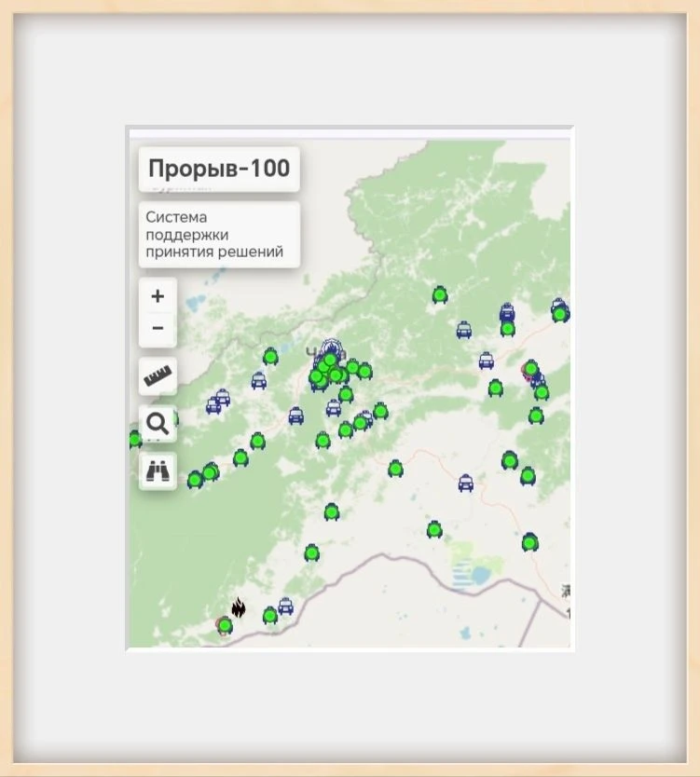Select the lowest green marker on right side
The width and height of the screenshot is (700, 777).
529,542
